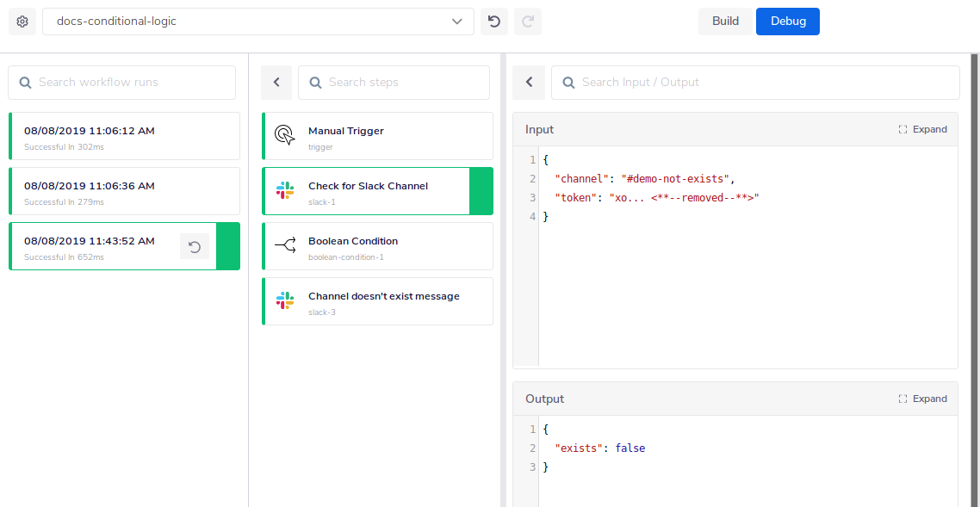980x507 pixels.
Task: Open the workflow settings gear
Action: [22, 21]
